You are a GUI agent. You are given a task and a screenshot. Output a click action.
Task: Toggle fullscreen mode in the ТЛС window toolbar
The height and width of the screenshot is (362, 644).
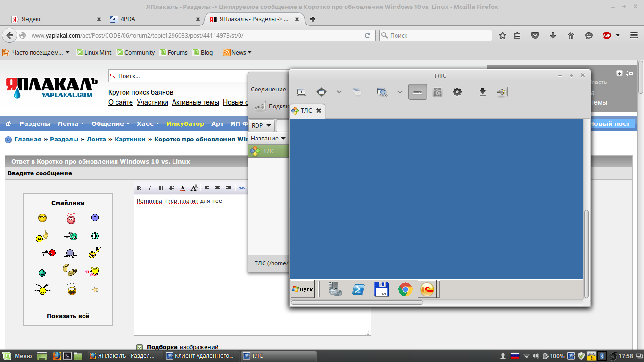click(302, 92)
